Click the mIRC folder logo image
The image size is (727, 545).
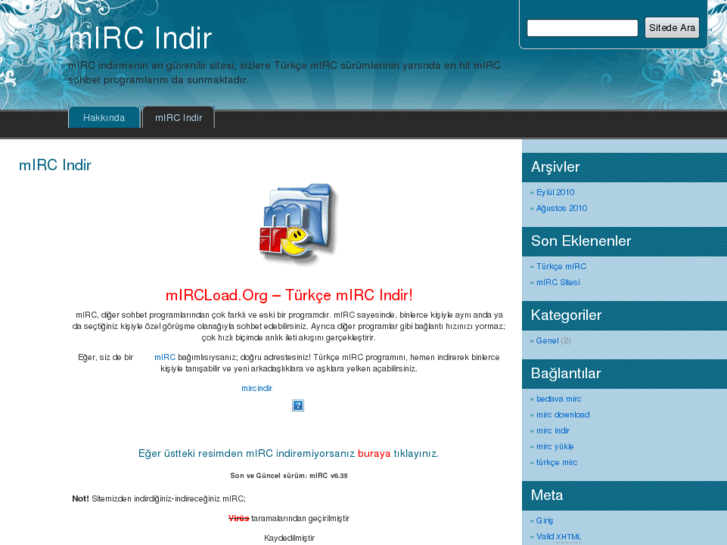[297, 223]
